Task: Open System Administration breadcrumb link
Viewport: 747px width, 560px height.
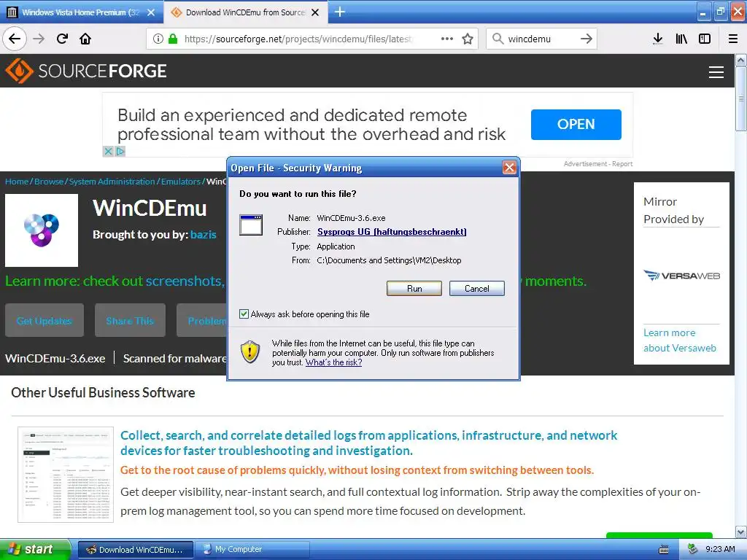Action: coord(112,182)
